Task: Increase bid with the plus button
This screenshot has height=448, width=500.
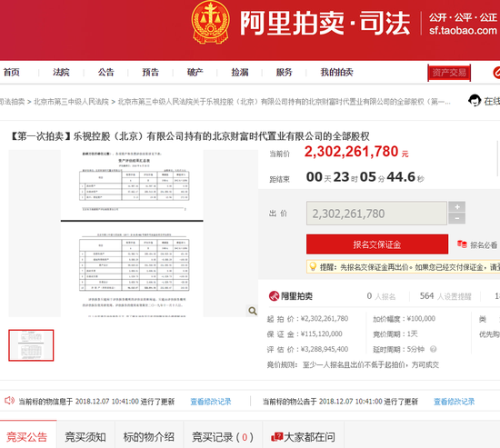Action: 456,206
